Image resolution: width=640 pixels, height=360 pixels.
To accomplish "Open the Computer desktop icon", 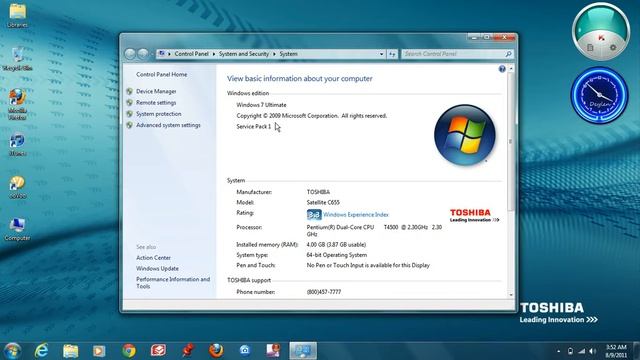I will point(17,229).
